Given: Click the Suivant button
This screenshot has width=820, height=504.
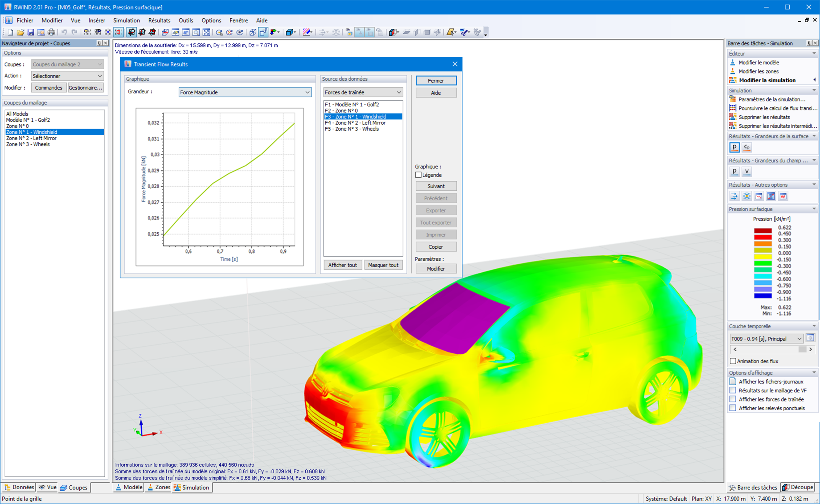Looking at the screenshot, I should click(x=436, y=186).
